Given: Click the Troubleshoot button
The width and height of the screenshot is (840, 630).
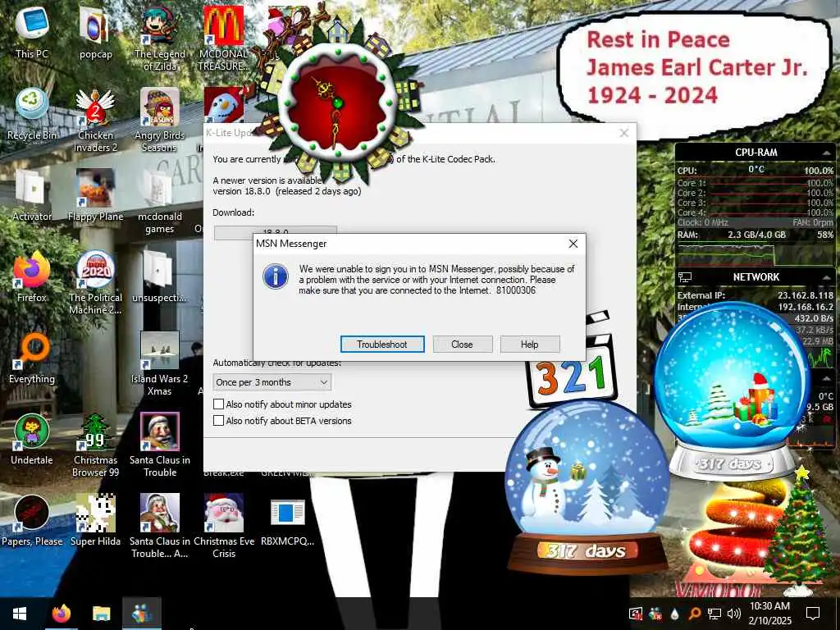Looking at the screenshot, I should [x=382, y=345].
